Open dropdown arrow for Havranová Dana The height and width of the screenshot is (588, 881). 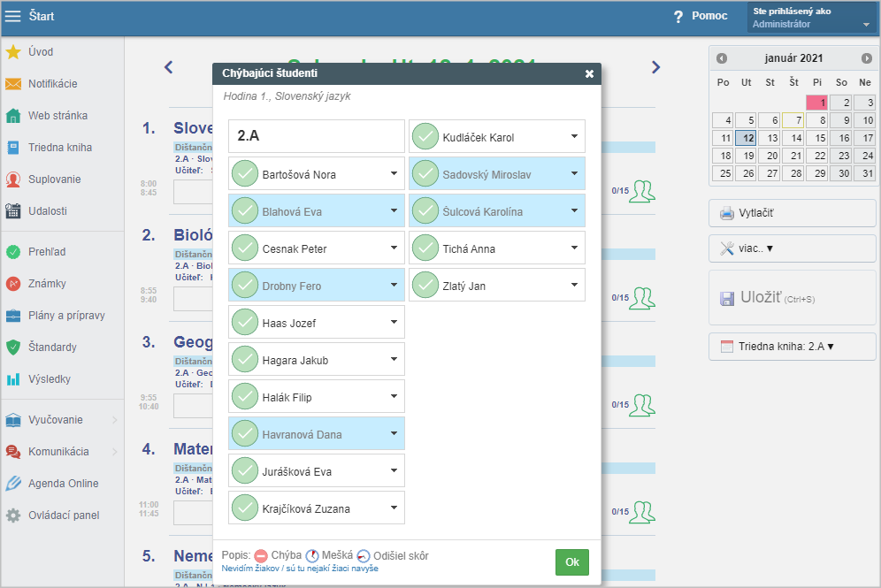coord(394,433)
